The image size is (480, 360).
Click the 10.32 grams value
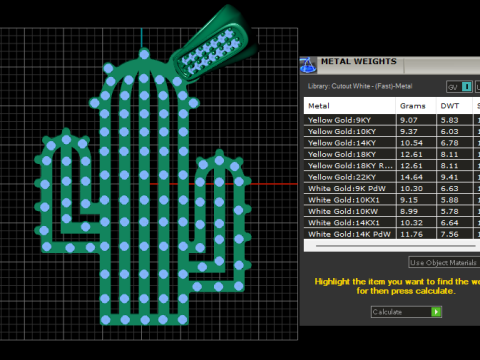tap(411, 222)
